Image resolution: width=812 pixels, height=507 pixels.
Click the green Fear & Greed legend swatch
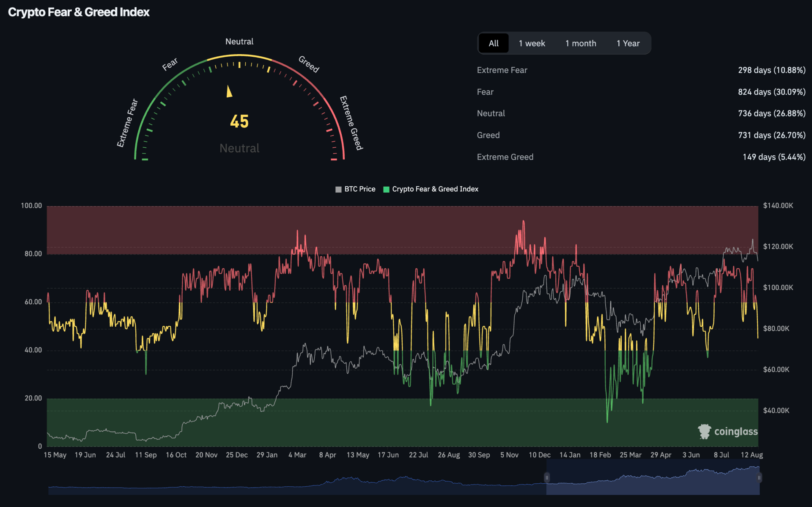click(386, 189)
